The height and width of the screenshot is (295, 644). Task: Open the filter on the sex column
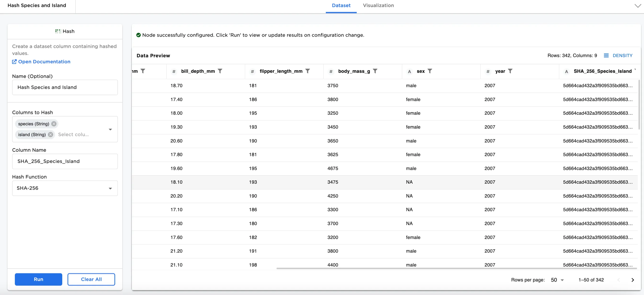pos(430,71)
